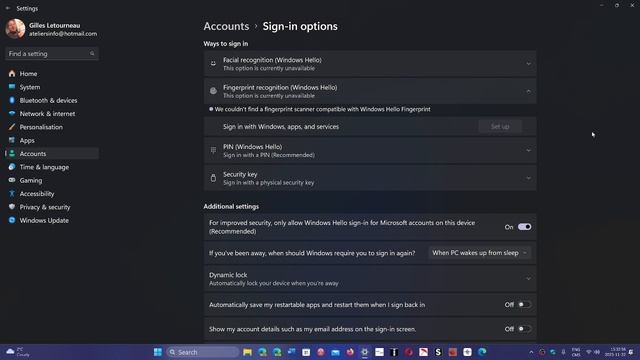Click the ateliersinfo@hotmail.com email text

tap(63, 34)
